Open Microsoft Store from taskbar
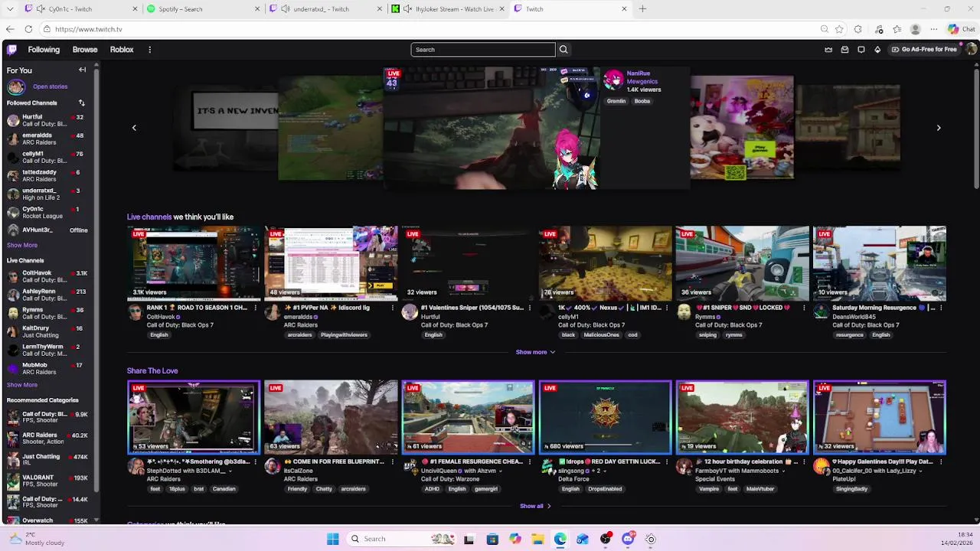The width and height of the screenshot is (980, 551). [x=492, y=539]
